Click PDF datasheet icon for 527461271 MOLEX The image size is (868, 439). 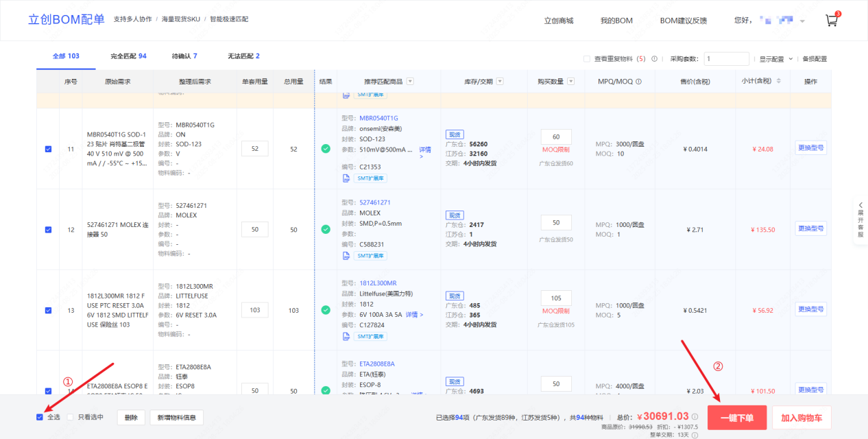pos(347,256)
